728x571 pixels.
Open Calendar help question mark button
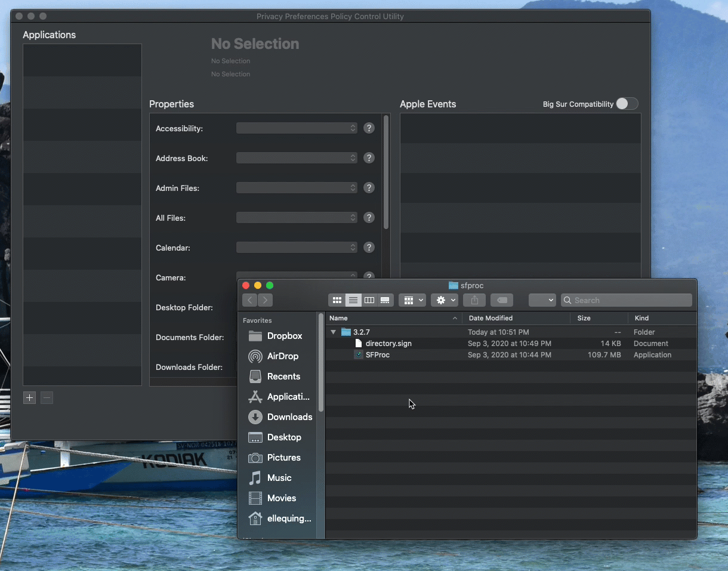point(369,248)
